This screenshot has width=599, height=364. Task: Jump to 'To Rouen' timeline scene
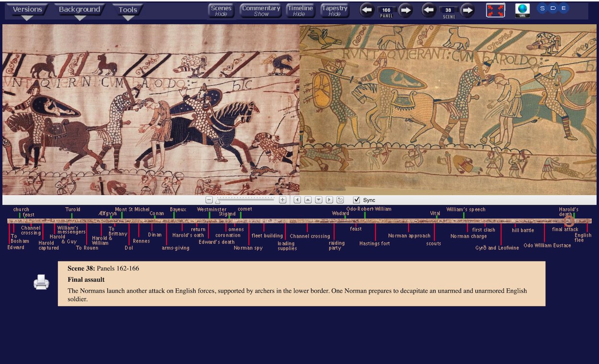(87, 248)
